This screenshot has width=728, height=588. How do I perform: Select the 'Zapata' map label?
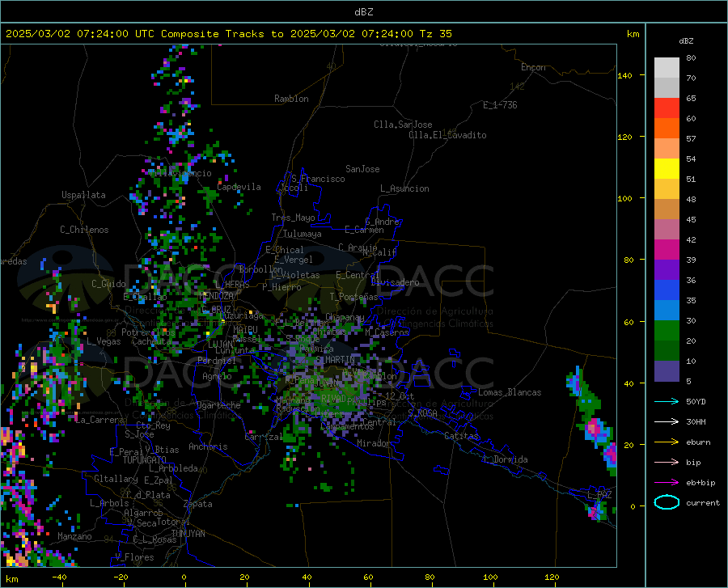198,504
